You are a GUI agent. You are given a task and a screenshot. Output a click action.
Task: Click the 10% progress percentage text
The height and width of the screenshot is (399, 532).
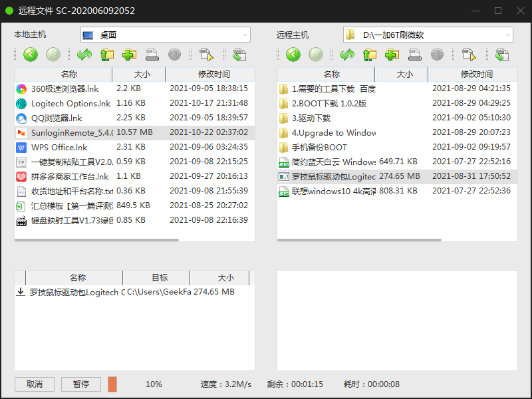click(154, 384)
